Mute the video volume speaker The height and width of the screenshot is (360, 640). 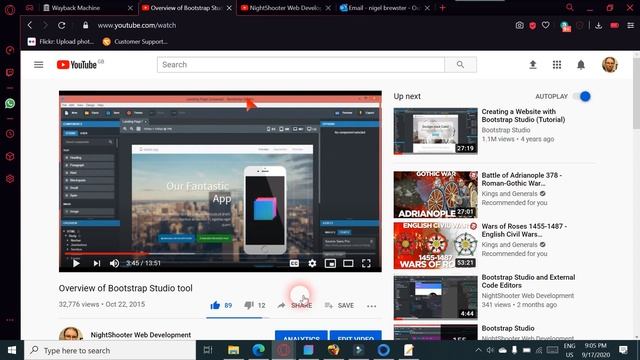tap(114, 263)
